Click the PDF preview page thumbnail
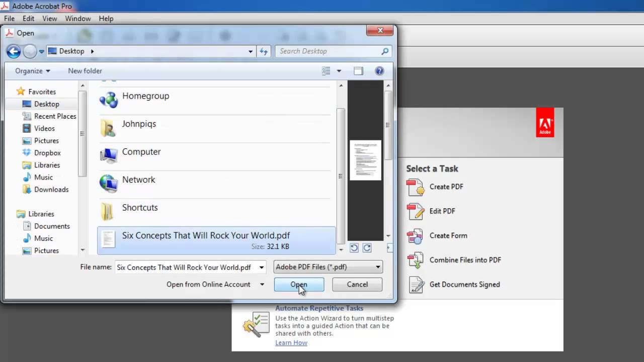The height and width of the screenshot is (362, 644). [x=365, y=160]
